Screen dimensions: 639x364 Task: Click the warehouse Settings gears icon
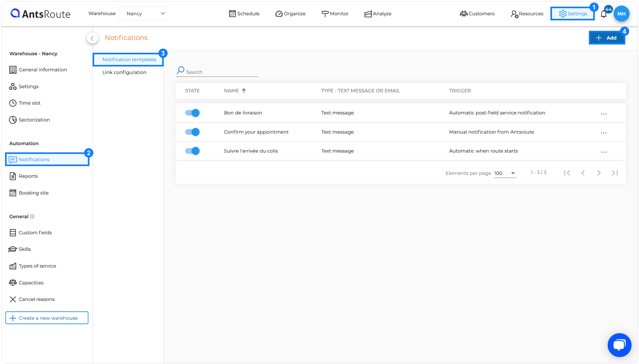pyautogui.click(x=13, y=86)
